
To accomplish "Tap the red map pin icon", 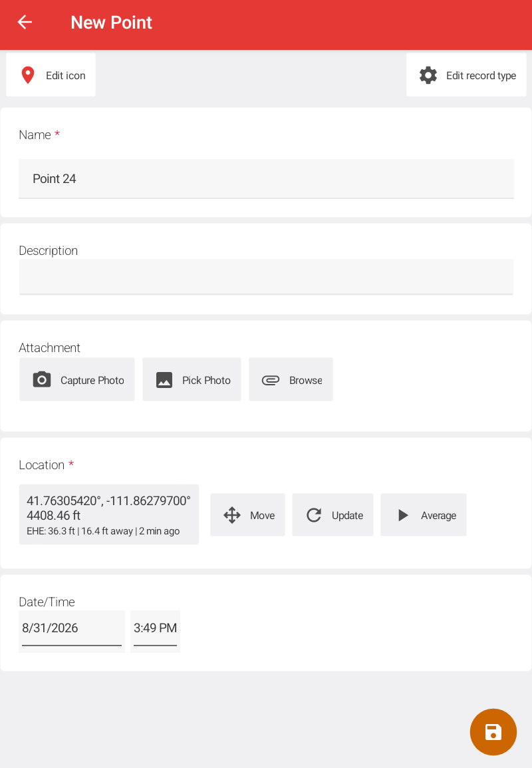I will 28,75.
